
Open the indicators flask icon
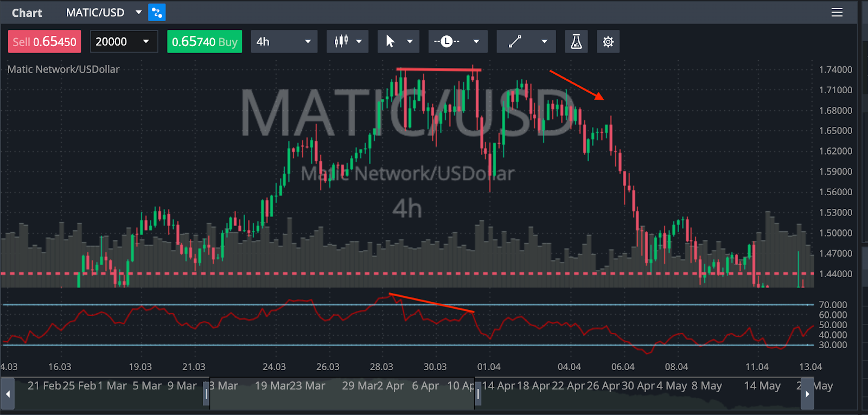[x=576, y=42]
